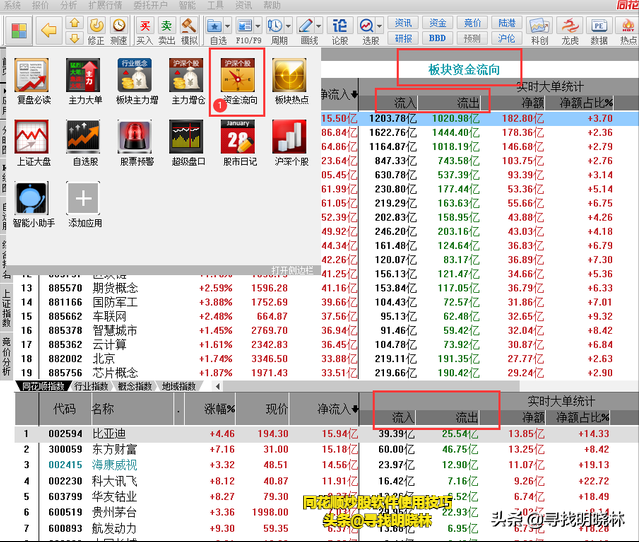Expand 周期 dropdown arrow

[x=288, y=26]
